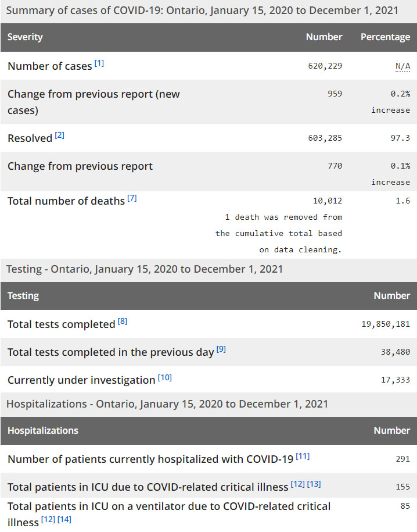Click the 10,012 deaths figure

coord(328,201)
